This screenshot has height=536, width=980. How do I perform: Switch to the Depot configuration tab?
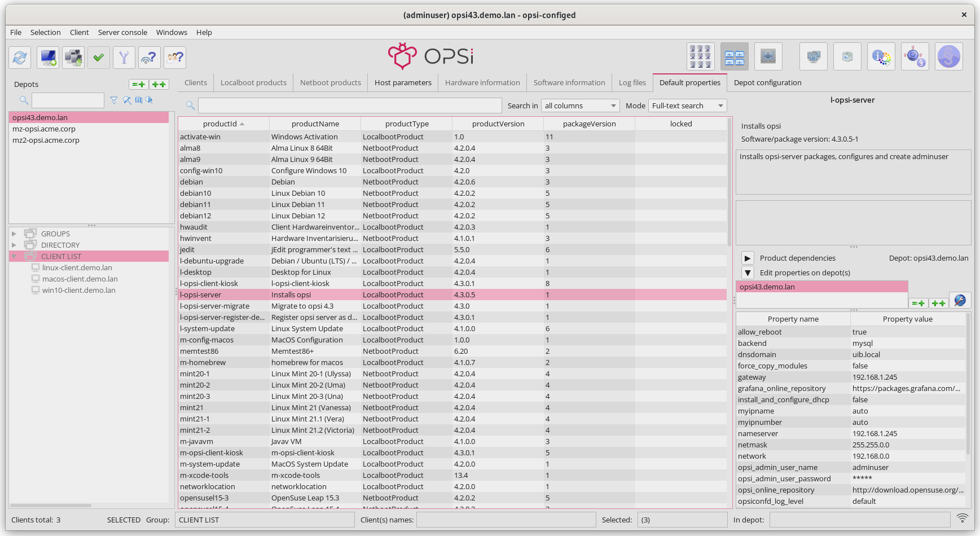(x=767, y=82)
